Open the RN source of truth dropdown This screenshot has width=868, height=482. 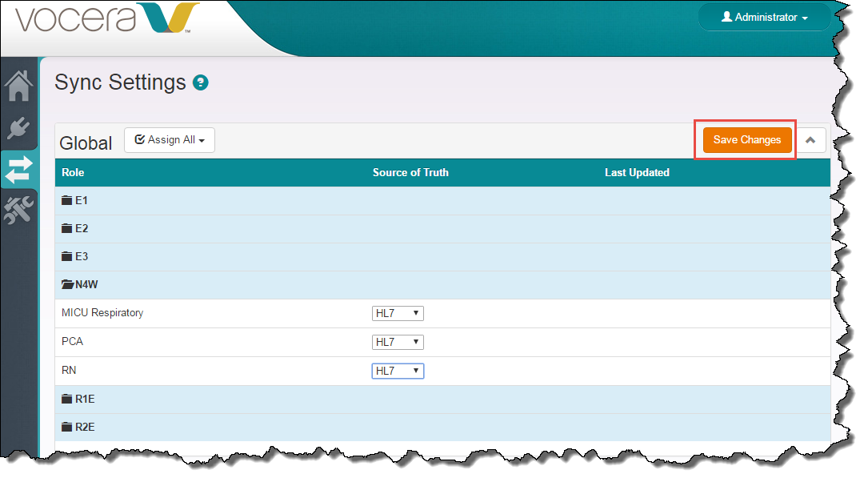[x=398, y=372]
